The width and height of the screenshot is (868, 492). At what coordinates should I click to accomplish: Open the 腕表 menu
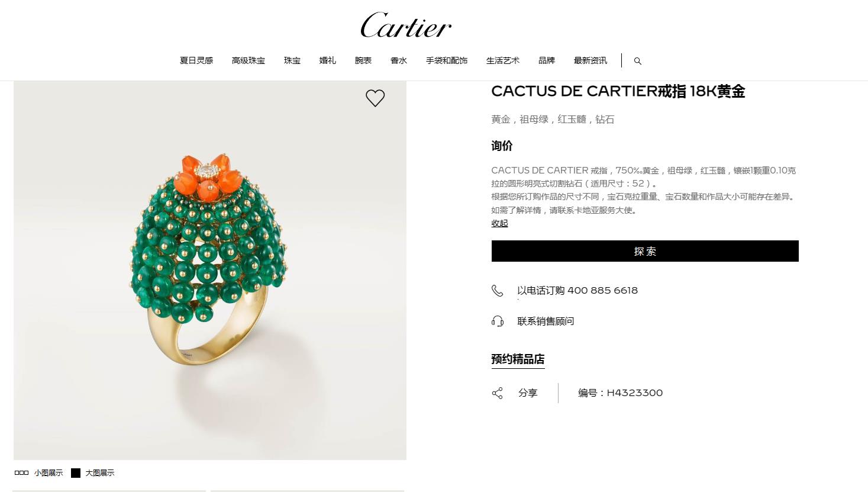[x=363, y=60]
